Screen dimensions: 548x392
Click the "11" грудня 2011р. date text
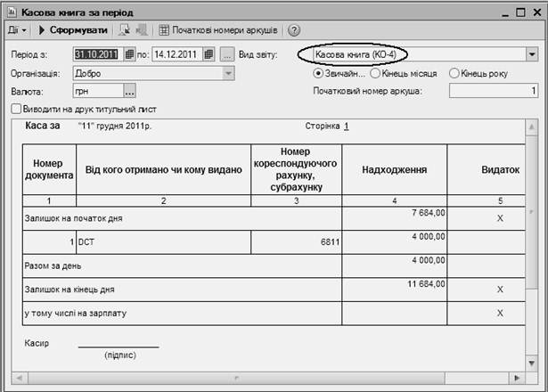pos(115,127)
